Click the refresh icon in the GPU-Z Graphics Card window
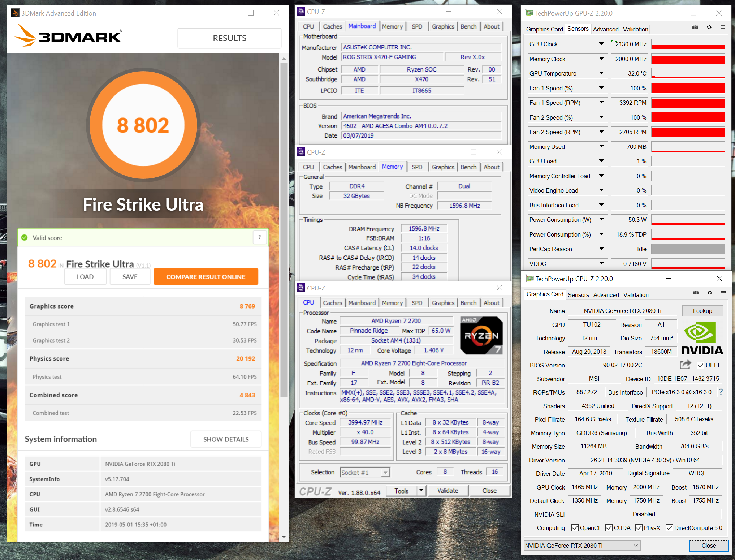 [x=709, y=293]
